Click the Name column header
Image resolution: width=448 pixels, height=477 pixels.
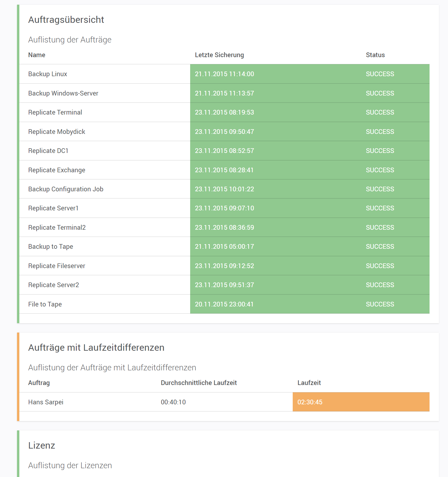pos(37,55)
